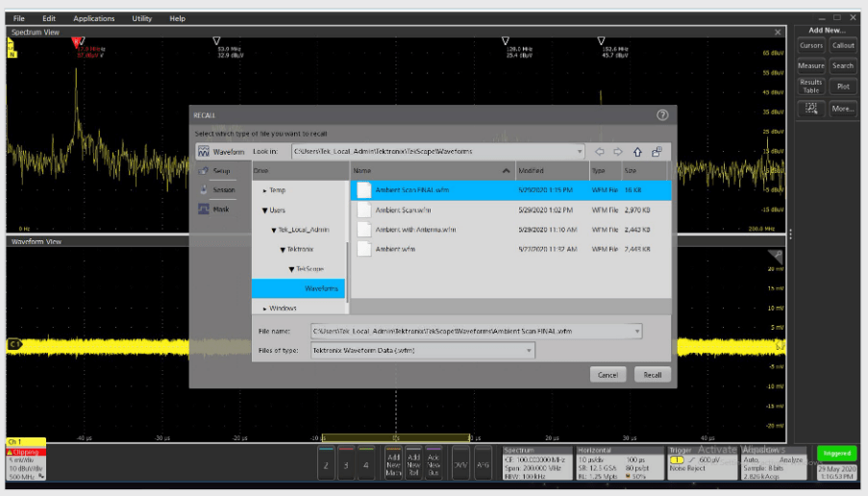Click the back navigation arrow in dialog
This screenshot has width=868, height=496.
600,151
